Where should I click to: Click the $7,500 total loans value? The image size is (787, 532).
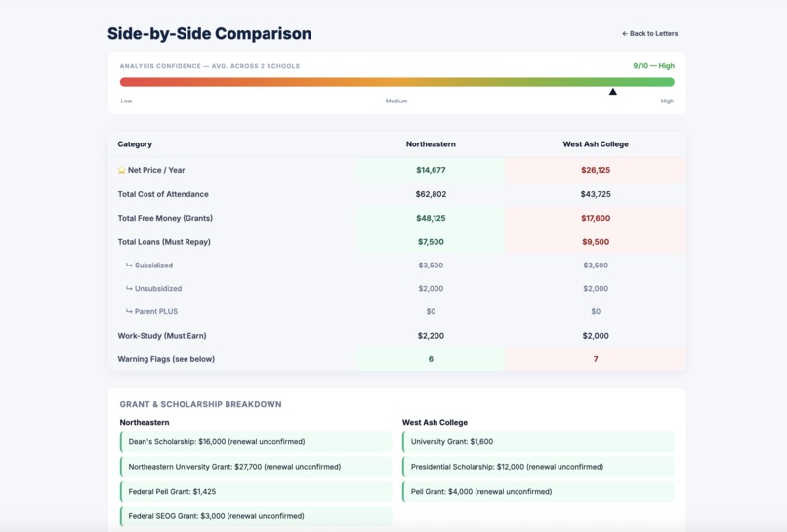tap(431, 242)
